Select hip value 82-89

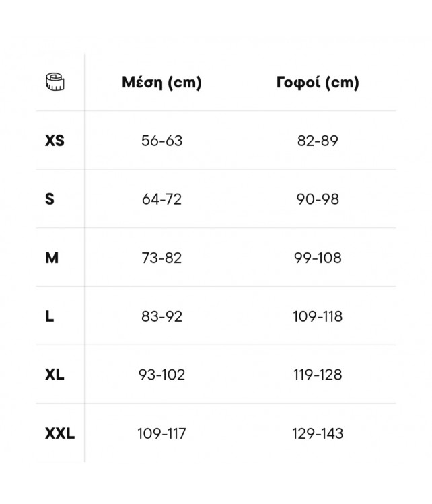(318, 141)
